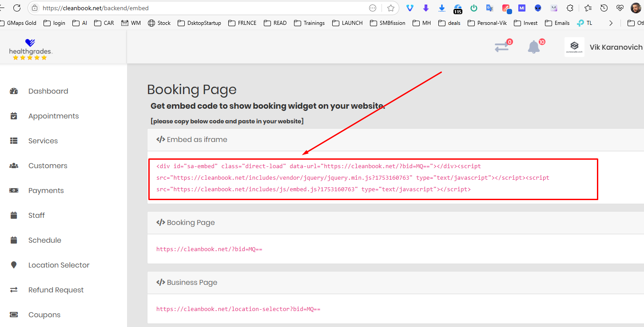
Task: Open the SMBfission bookmark folder
Action: pos(387,23)
